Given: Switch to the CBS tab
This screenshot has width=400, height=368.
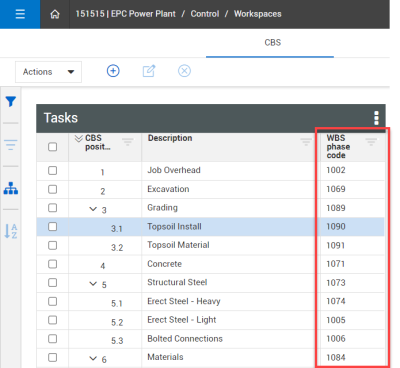Looking at the screenshot, I should point(273,43).
